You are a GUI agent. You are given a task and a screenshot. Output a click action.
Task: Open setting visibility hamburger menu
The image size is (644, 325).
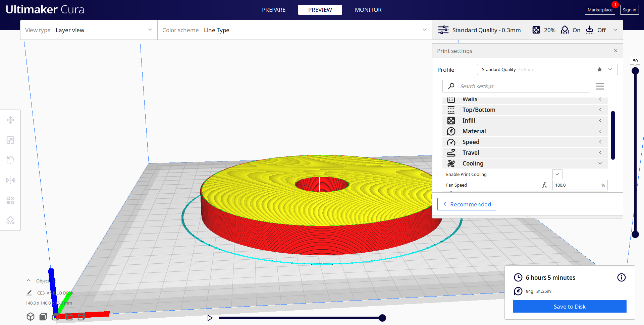pyautogui.click(x=600, y=86)
